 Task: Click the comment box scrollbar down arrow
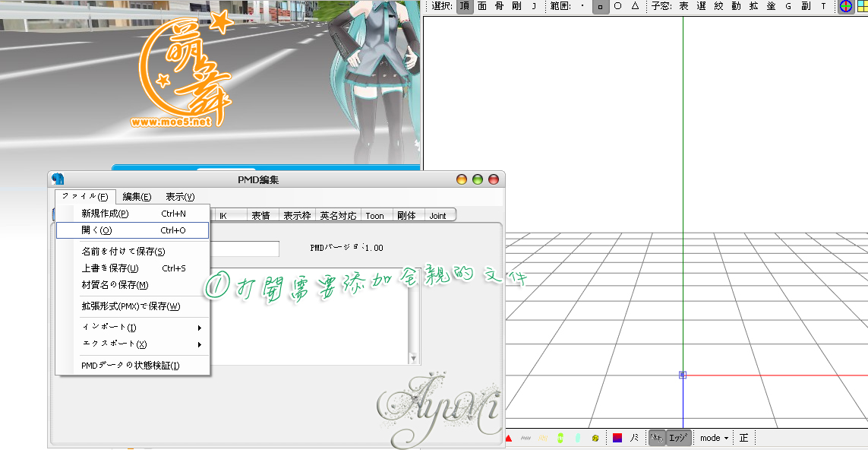414,359
